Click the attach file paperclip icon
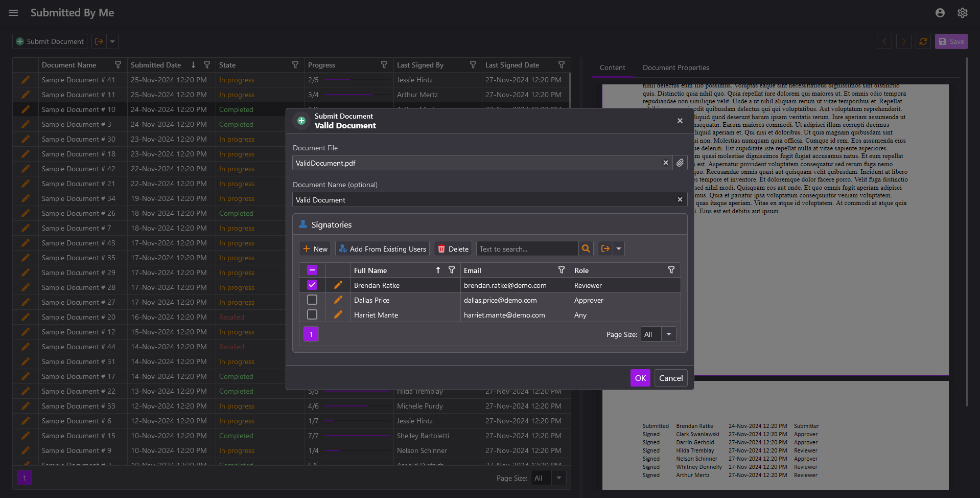980x498 pixels. (680, 163)
